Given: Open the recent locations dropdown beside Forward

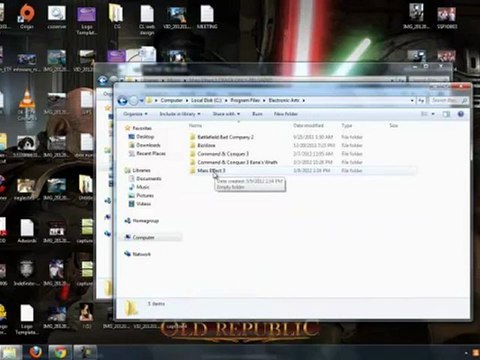Looking at the screenshot, I should tap(141, 100).
